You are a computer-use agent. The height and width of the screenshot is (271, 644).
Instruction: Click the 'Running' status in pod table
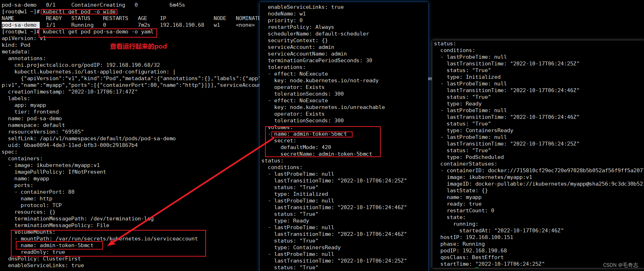point(82,25)
